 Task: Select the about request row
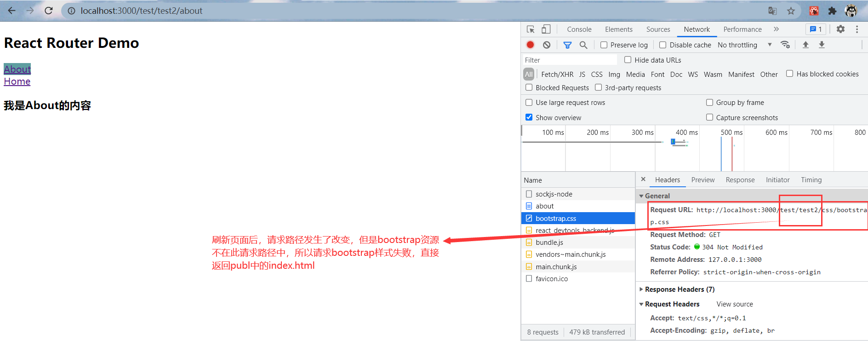pos(578,206)
